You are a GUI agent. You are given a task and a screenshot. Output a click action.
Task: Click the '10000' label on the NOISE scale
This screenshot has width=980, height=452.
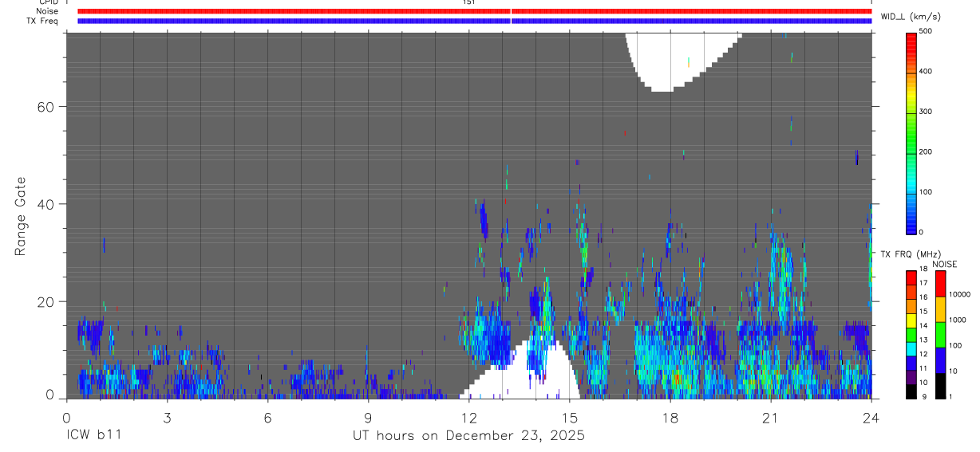[959, 294]
